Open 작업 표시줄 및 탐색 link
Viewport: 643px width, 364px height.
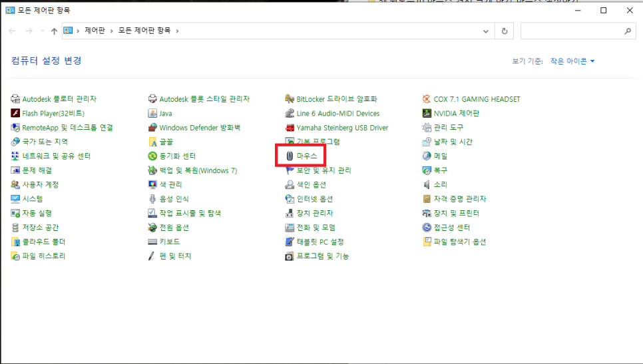pyautogui.click(x=190, y=213)
